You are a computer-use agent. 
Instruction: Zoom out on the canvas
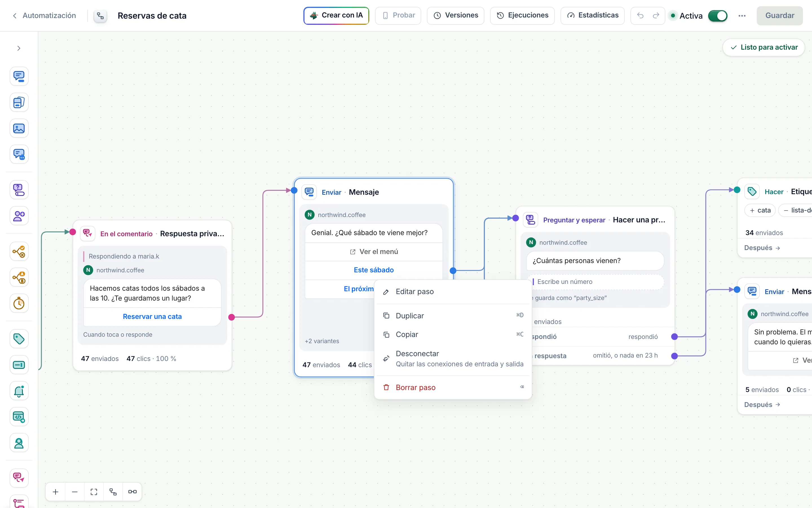point(75,492)
